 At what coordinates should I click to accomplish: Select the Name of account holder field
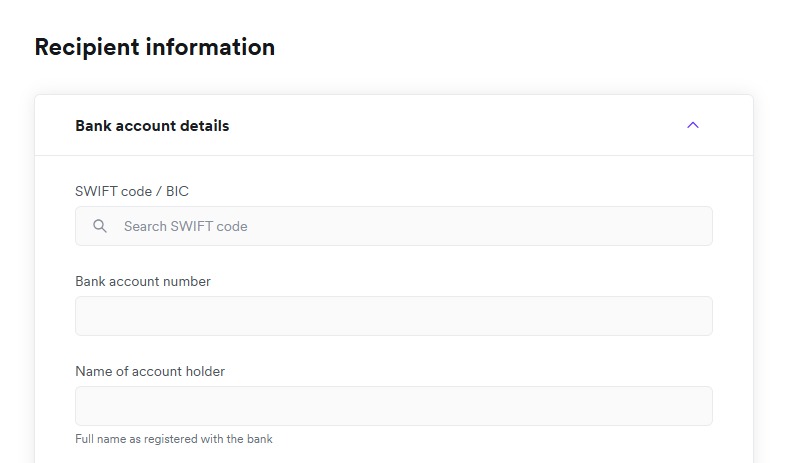click(393, 406)
